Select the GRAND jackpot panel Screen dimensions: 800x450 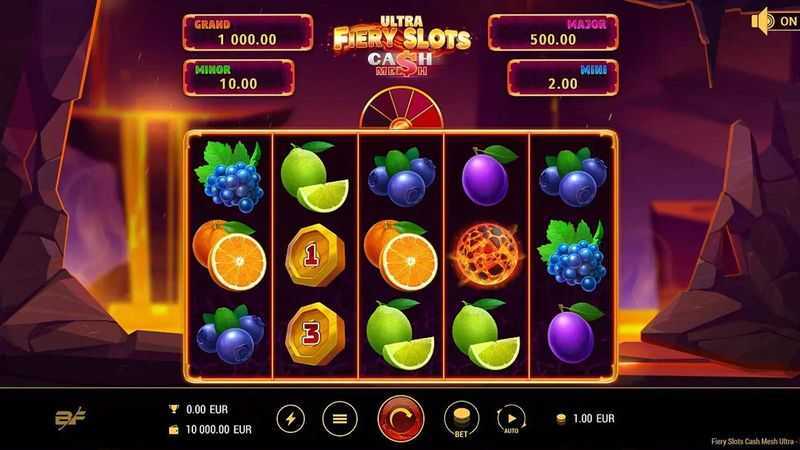click(247, 33)
